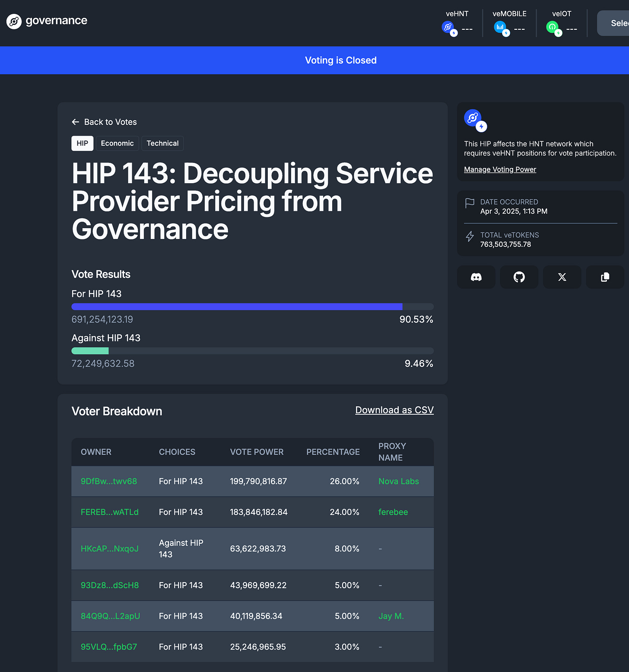629x672 pixels.
Task: Select the HIP tag
Action: click(83, 143)
